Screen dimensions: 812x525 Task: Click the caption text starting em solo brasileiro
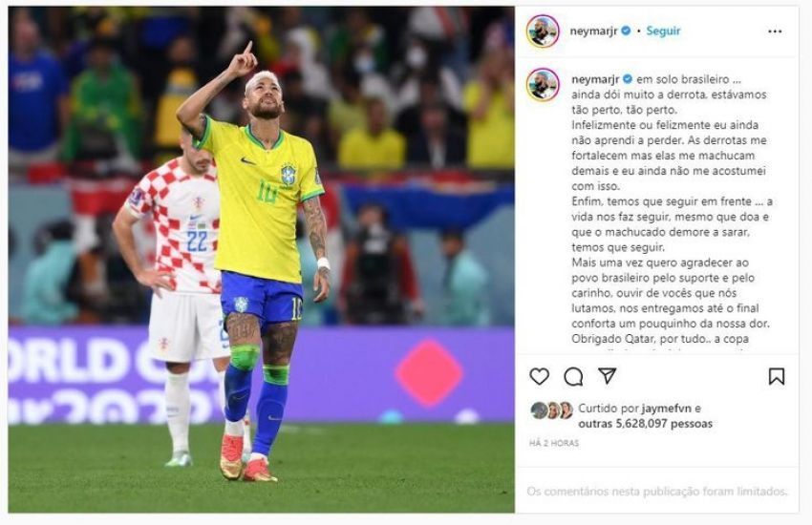tap(671, 209)
